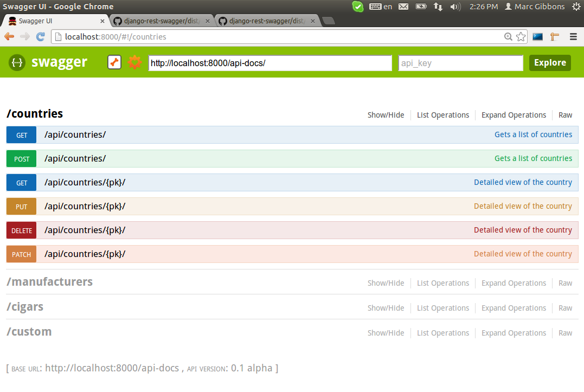Screen dimensions: 584x392
Task: Click Raw for /manufacturers
Action: click(x=565, y=283)
